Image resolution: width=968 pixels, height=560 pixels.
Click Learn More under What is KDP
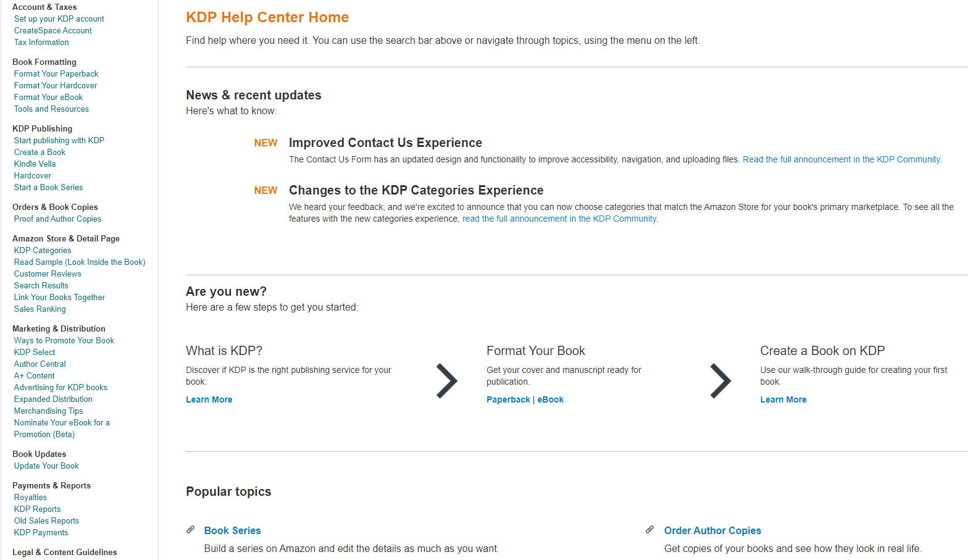click(x=209, y=399)
